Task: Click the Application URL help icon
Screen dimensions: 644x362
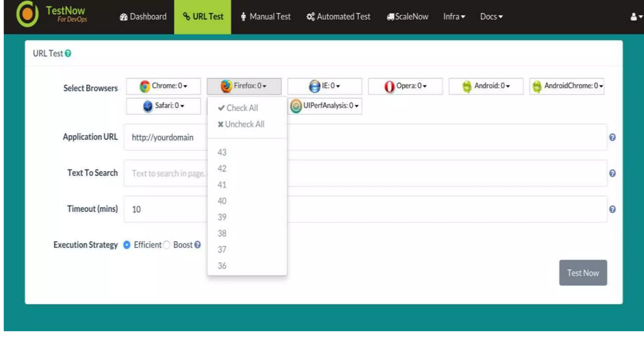Action: [612, 137]
